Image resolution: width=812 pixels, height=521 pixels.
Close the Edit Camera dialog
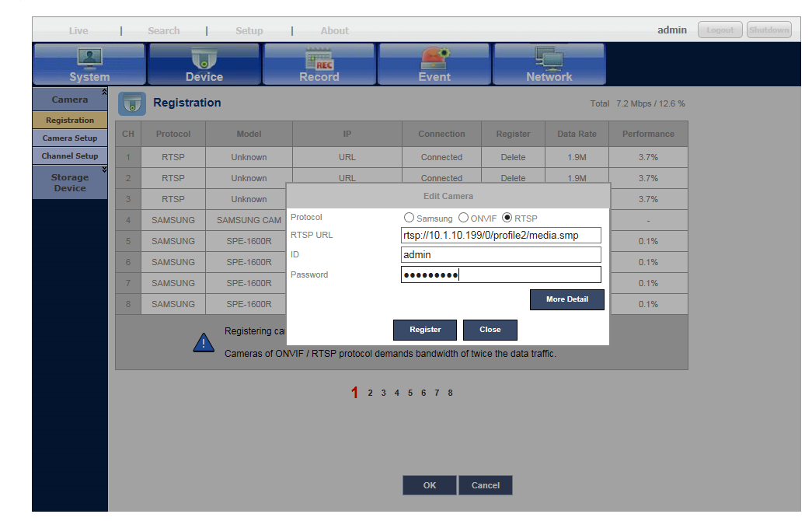(x=490, y=330)
